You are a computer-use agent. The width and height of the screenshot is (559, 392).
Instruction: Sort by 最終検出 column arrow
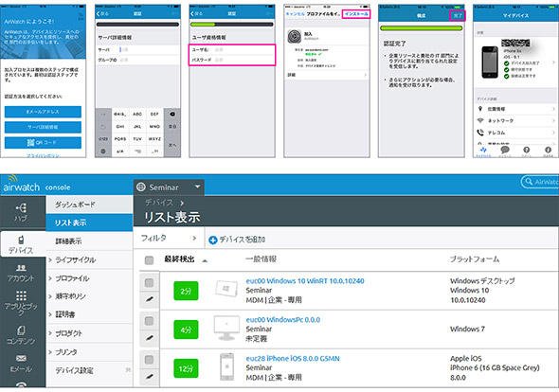tap(205, 260)
